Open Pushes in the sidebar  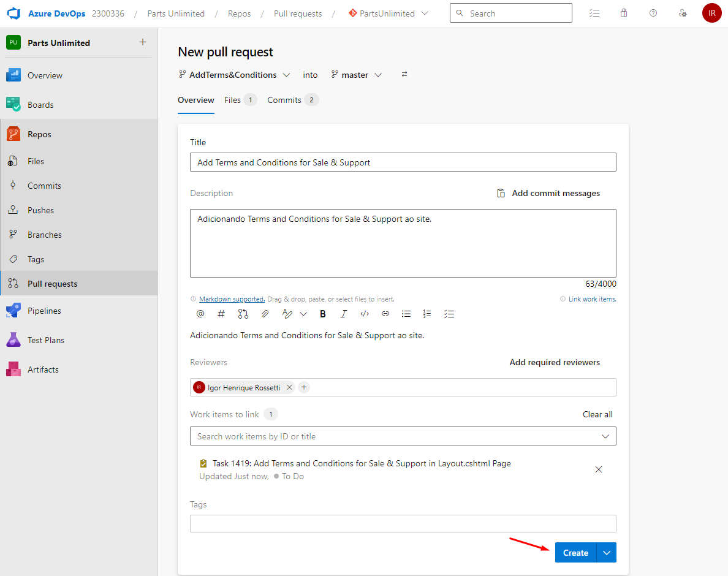[x=79, y=210]
